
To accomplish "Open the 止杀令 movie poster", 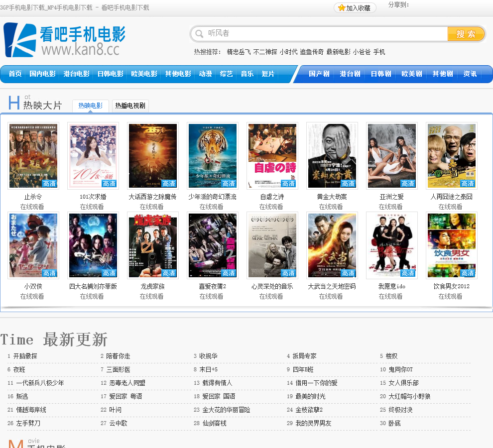I will pyautogui.click(x=33, y=156).
